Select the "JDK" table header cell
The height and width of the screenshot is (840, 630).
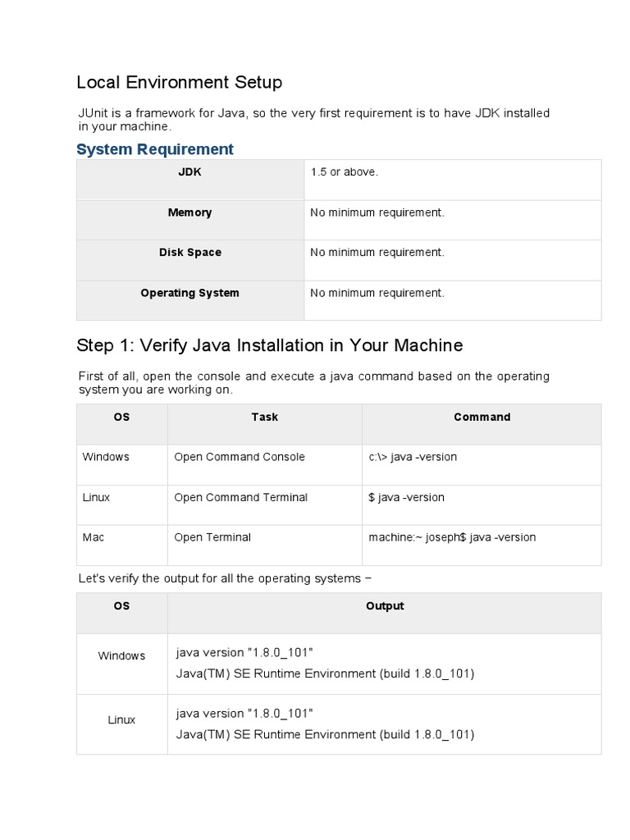(189, 172)
